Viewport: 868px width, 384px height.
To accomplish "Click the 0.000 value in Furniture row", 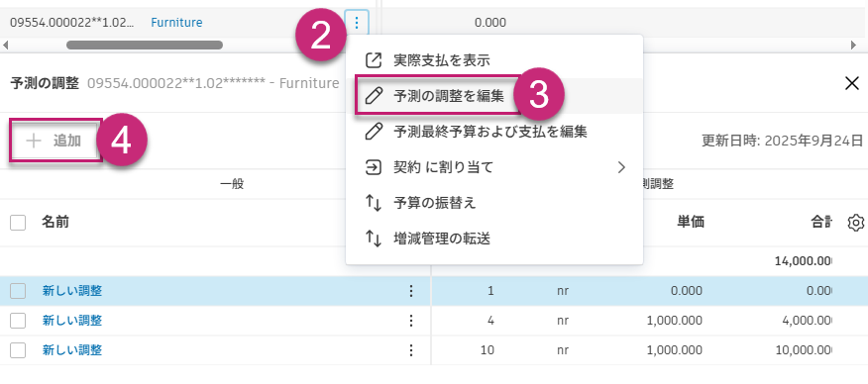I will click(x=489, y=23).
